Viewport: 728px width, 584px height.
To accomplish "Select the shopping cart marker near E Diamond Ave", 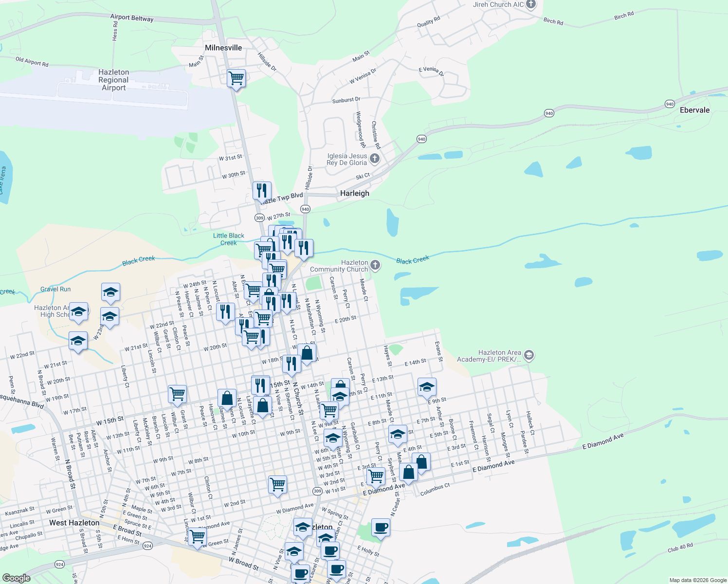I will pyautogui.click(x=375, y=475).
